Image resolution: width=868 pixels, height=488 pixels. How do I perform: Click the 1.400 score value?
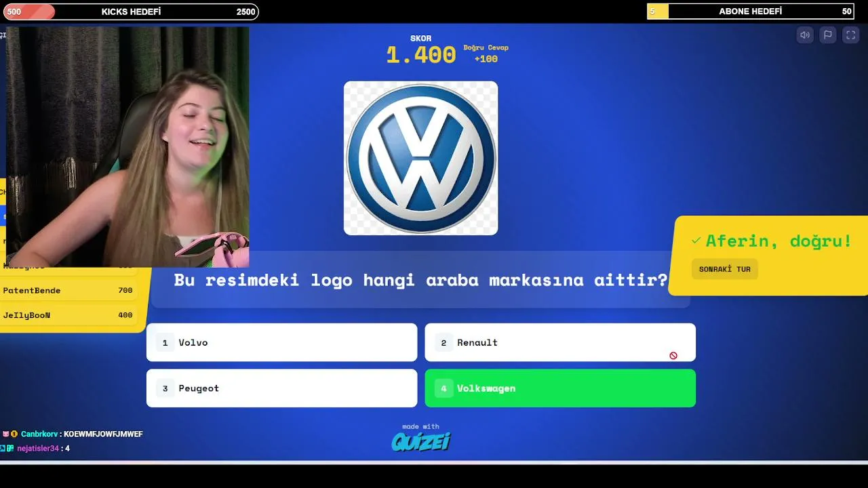(x=421, y=55)
